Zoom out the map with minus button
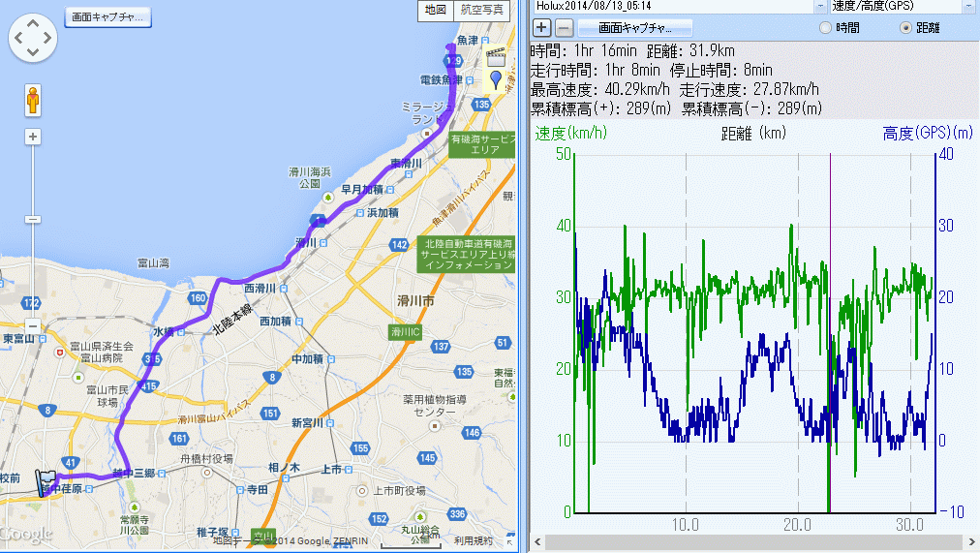The width and height of the screenshot is (980, 553). click(33, 326)
